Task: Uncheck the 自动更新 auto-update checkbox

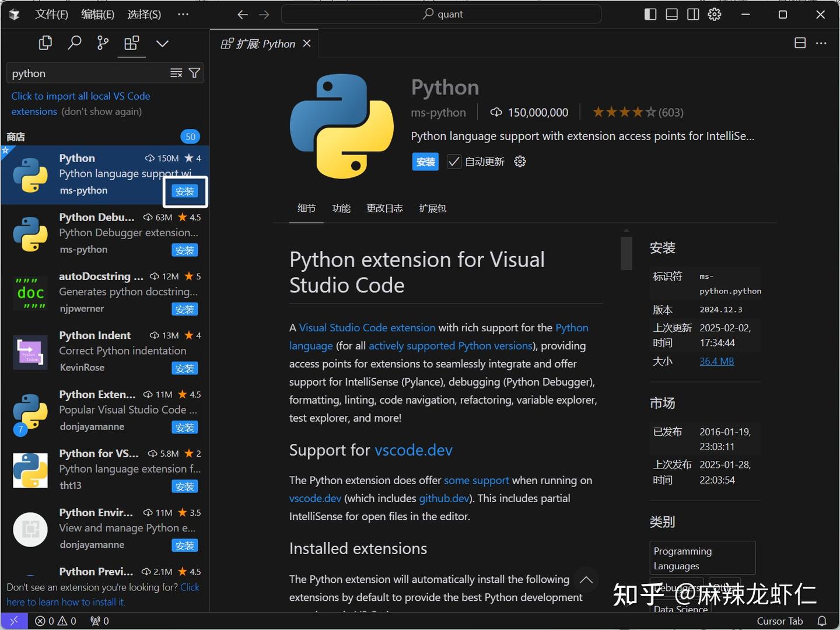Action: (x=454, y=162)
